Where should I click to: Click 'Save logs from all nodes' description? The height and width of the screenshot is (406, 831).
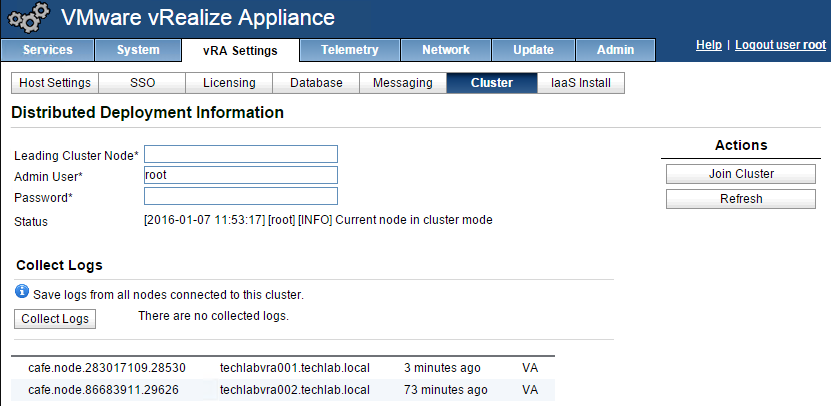pyautogui.click(x=169, y=295)
